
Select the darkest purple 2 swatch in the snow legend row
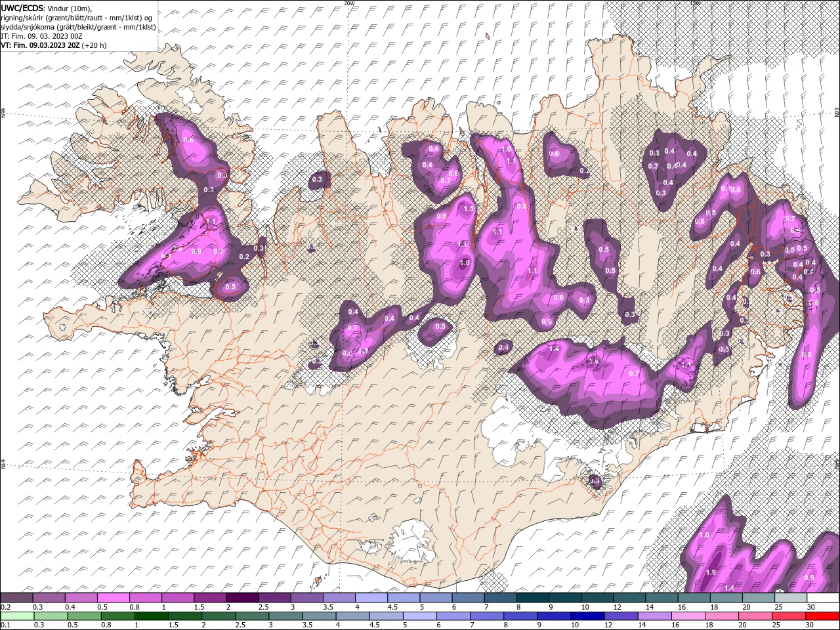coord(241,598)
